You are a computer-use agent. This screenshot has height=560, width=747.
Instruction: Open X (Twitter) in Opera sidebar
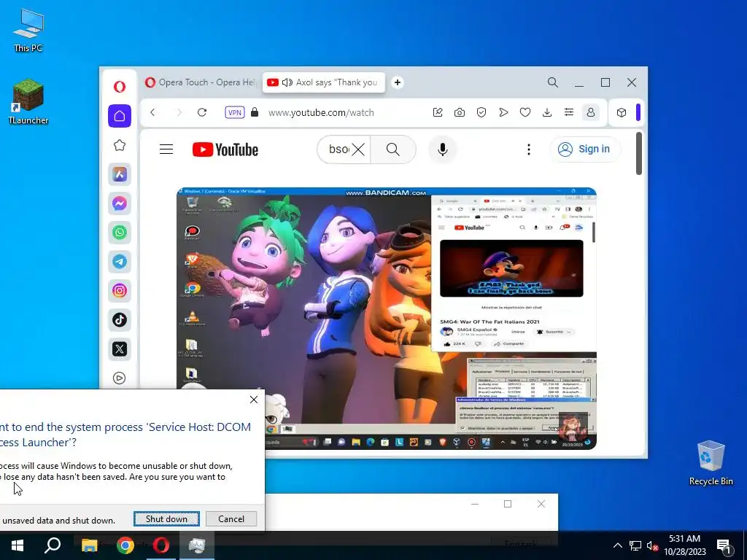pos(120,349)
